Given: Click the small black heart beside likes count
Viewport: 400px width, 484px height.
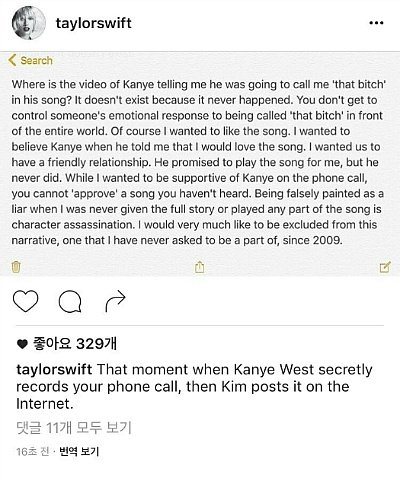Looking at the screenshot, I should [x=22, y=344].
